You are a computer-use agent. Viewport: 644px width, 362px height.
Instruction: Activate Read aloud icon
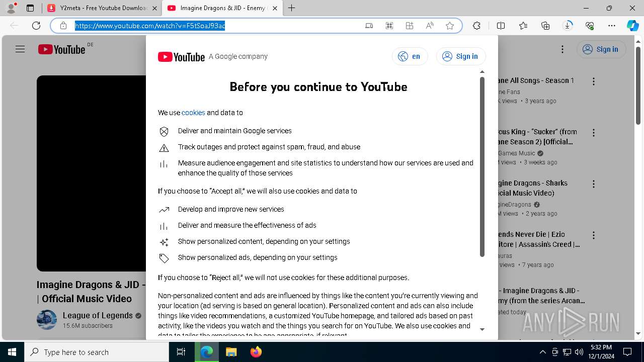(430, 26)
